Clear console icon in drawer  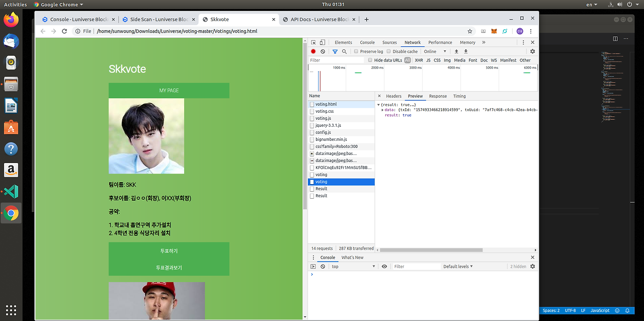323,267
